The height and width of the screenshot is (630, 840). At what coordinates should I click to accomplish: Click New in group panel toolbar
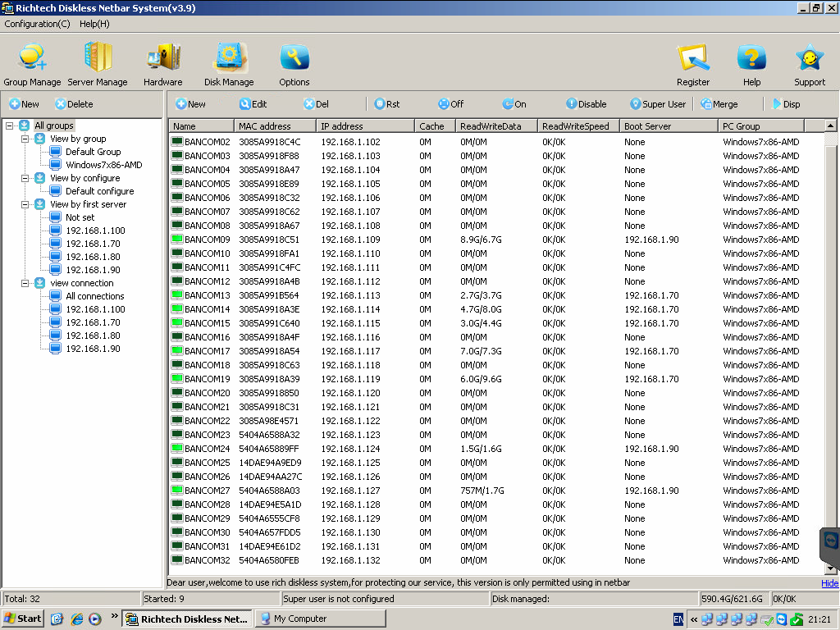pos(24,104)
